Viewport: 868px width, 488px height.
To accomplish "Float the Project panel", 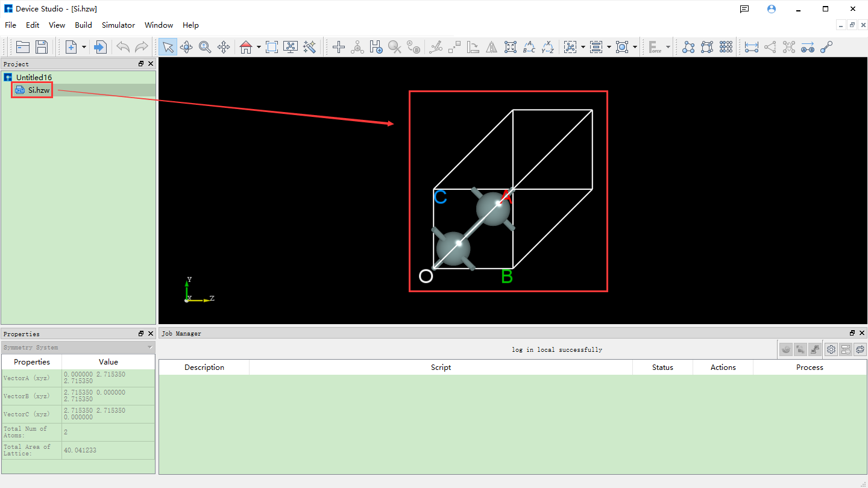I will [x=141, y=64].
